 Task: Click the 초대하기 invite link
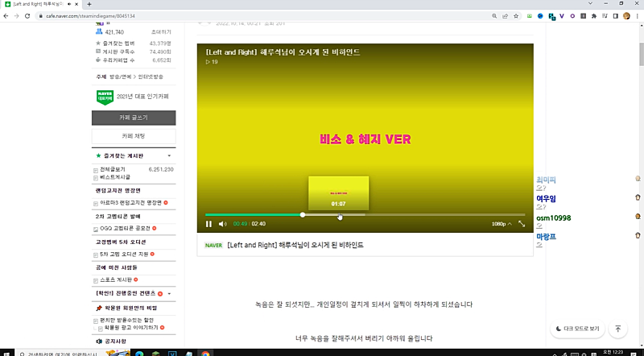[x=161, y=32]
